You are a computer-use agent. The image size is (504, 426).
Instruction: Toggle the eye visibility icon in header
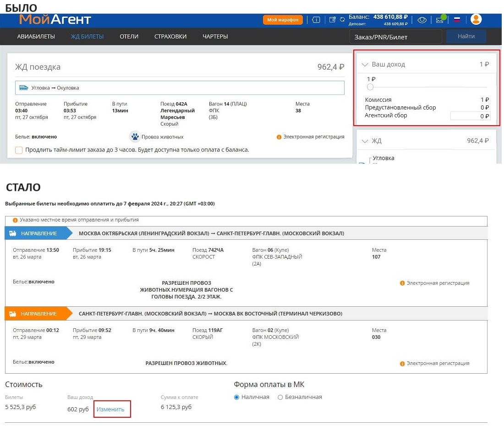422,20
